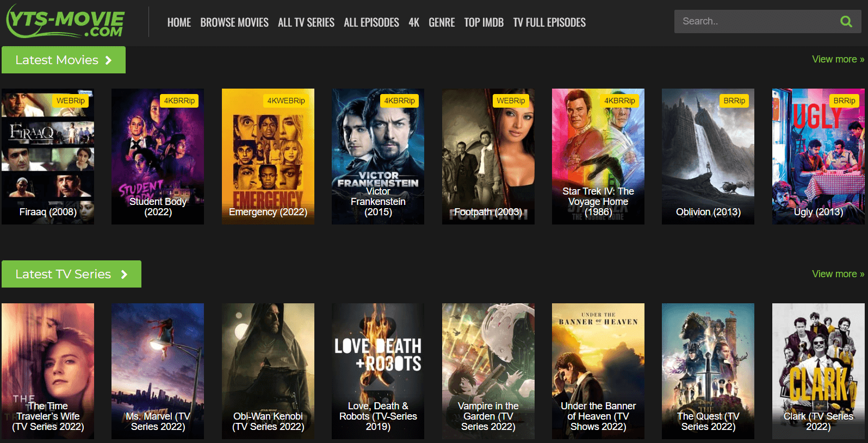The image size is (868, 443).
Task: Open Firaaq (2008) movie poster
Action: (48, 157)
